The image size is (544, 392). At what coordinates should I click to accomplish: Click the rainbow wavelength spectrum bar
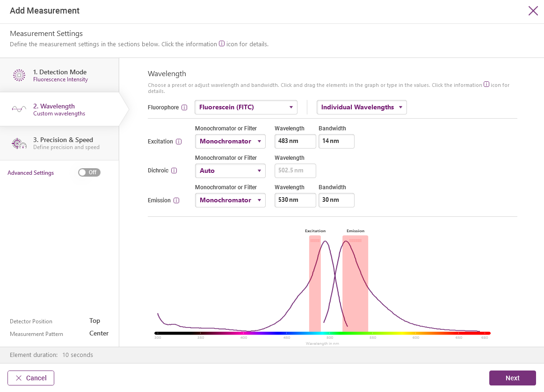point(322,333)
